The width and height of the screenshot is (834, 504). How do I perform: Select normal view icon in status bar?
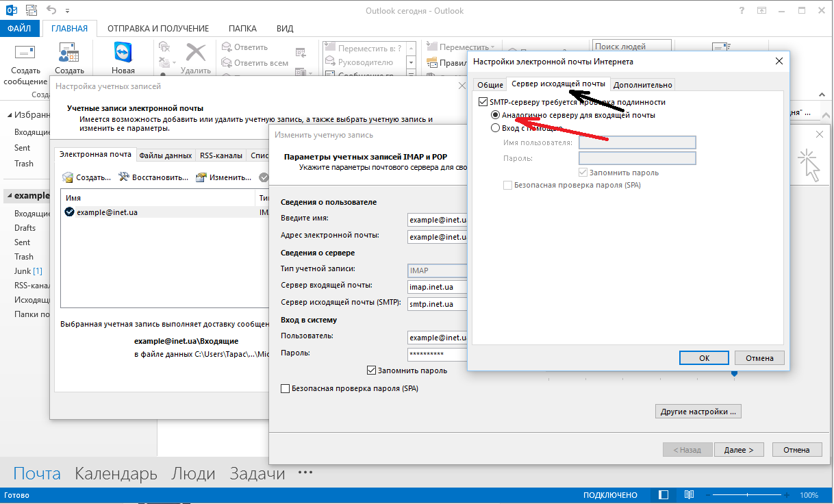663,495
